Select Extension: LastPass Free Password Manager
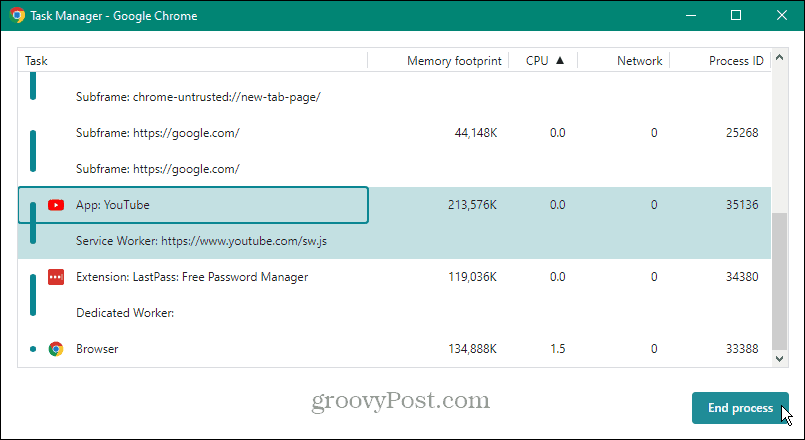The height and width of the screenshot is (440, 805). (394, 277)
